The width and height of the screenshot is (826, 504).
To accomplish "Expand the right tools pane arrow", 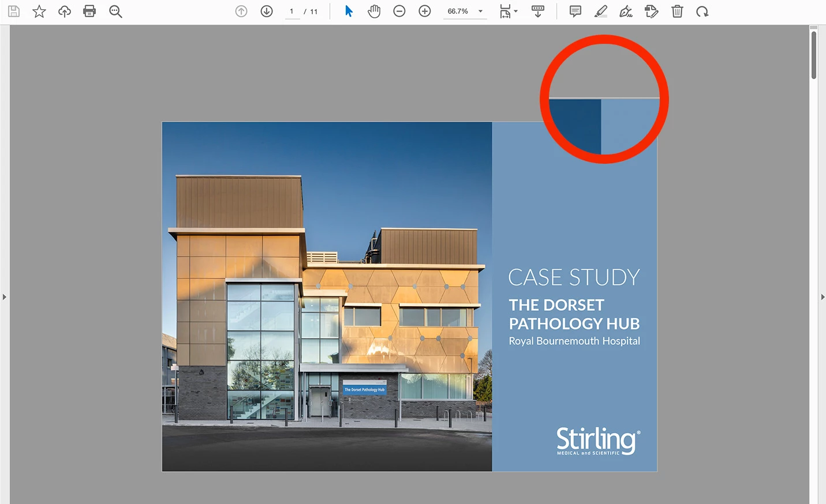I will pos(823,297).
